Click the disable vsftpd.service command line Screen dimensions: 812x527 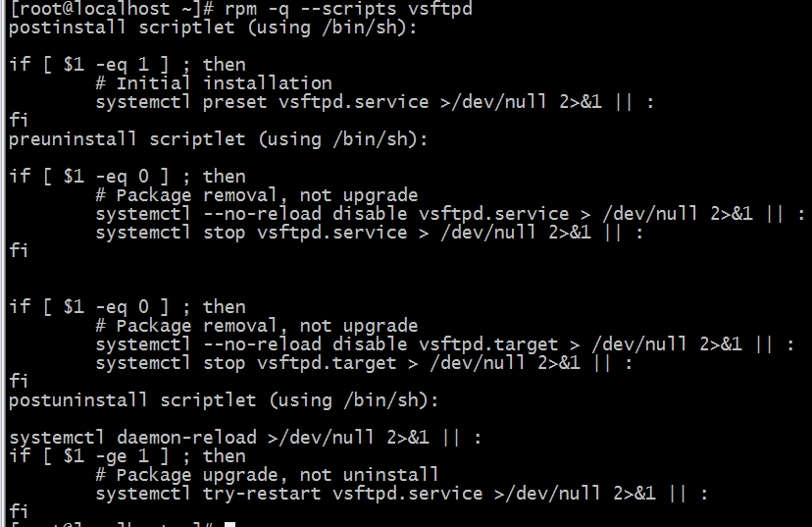[450, 214]
